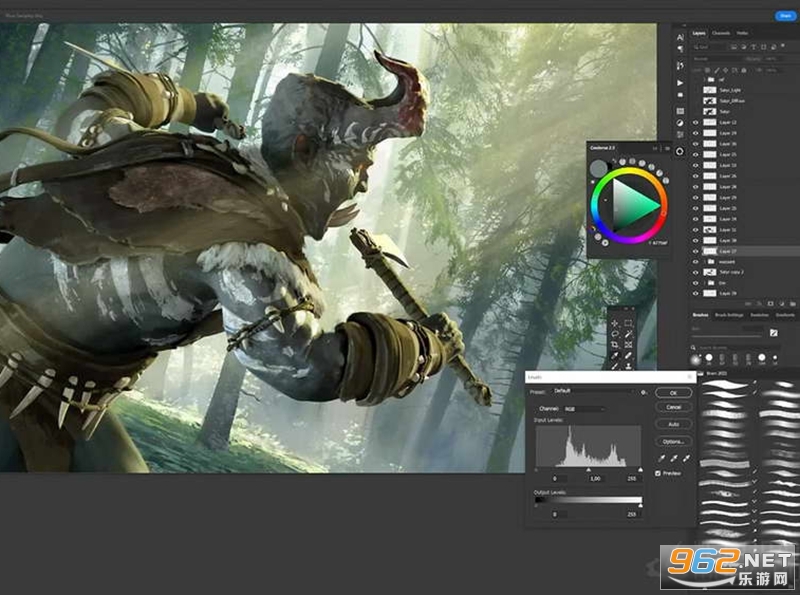Open the Channel dropdown showing RGB
Screen dimensions: 800x595
click(x=584, y=409)
